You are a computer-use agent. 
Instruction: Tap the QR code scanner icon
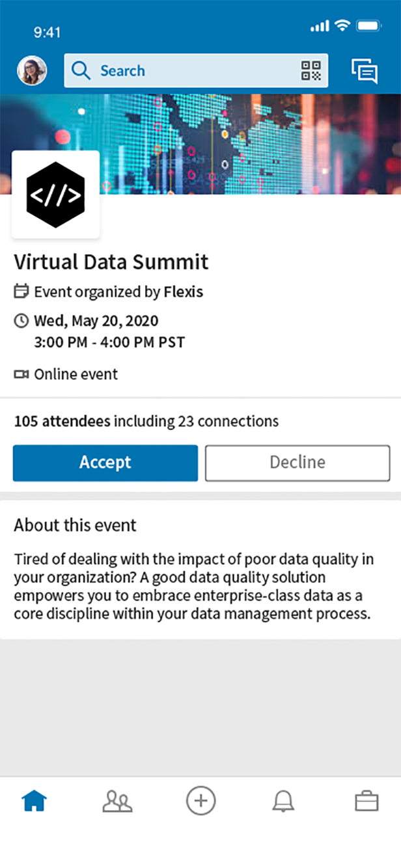coord(311,70)
